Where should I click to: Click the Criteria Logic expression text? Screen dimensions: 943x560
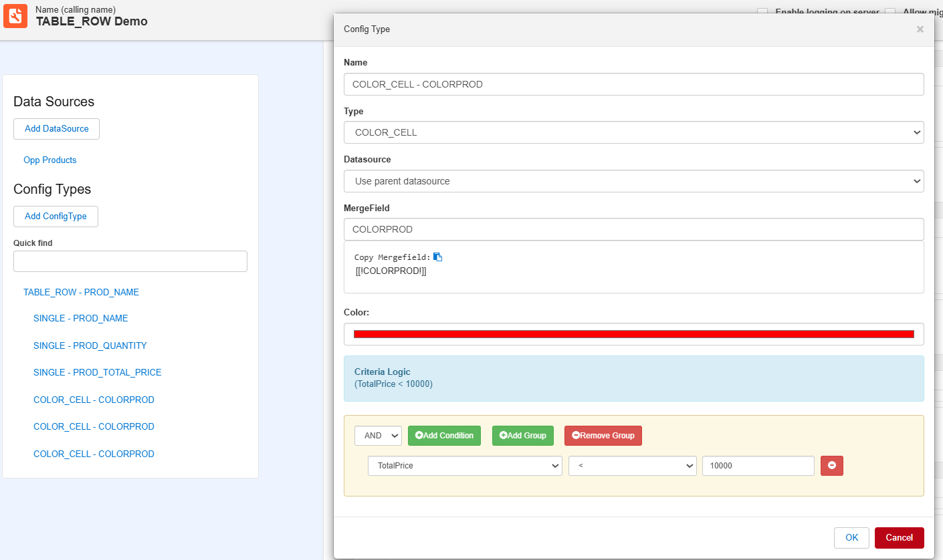[x=393, y=384]
